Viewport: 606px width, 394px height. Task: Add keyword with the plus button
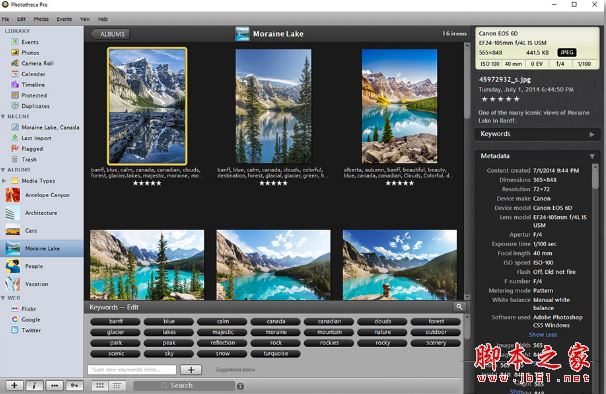[191, 370]
